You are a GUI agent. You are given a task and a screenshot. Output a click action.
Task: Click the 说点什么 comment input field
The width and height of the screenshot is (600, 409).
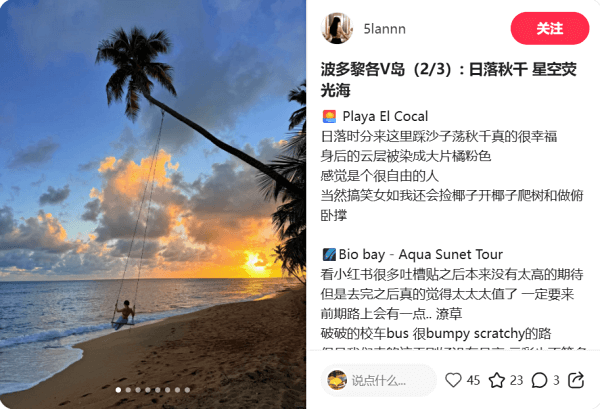click(379, 380)
